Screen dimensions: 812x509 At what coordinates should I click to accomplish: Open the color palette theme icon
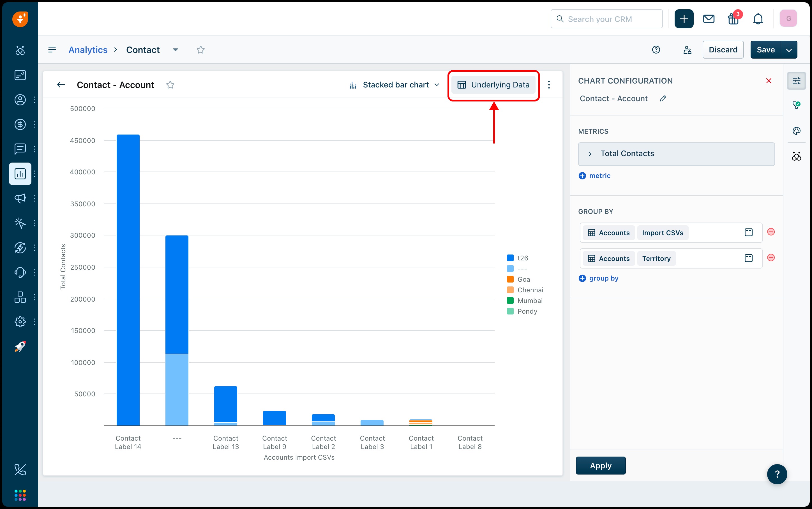pyautogui.click(x=796, y=131)
